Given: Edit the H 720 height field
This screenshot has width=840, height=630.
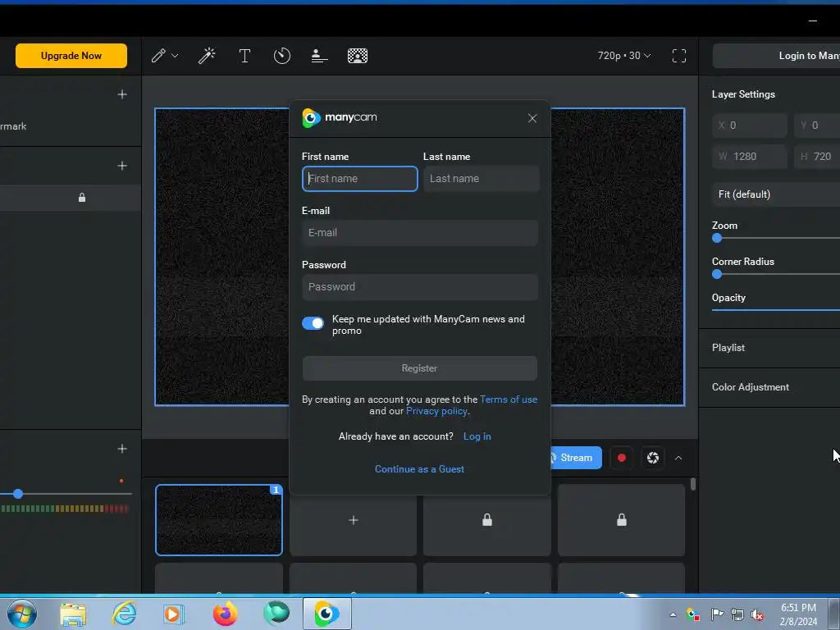Looking at the screenshot, I should (x=817, y=157).
